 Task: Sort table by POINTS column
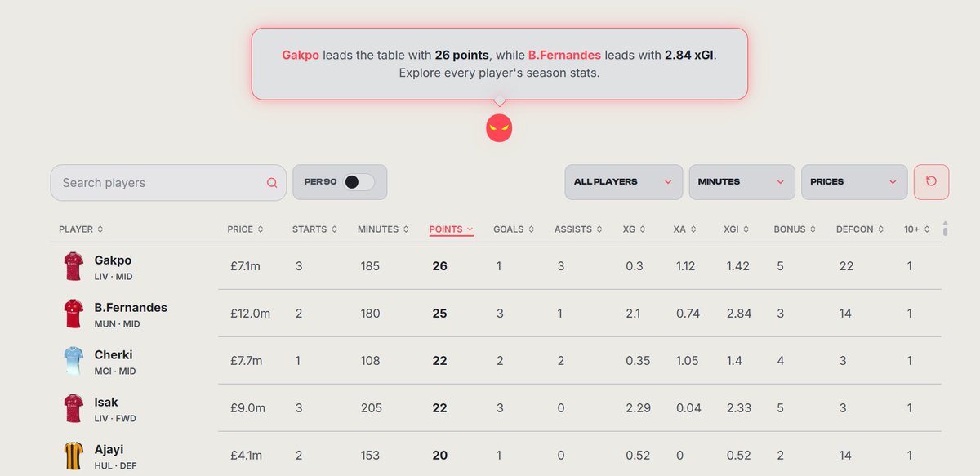[x=452, y=229]
